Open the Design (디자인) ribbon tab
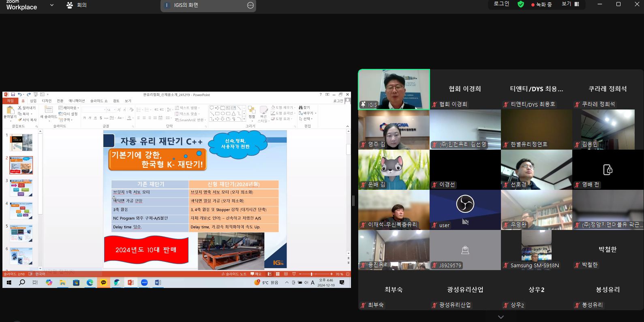Image resolution: width=644 pixels, height=322 pixels. click(x=47, y=101)
